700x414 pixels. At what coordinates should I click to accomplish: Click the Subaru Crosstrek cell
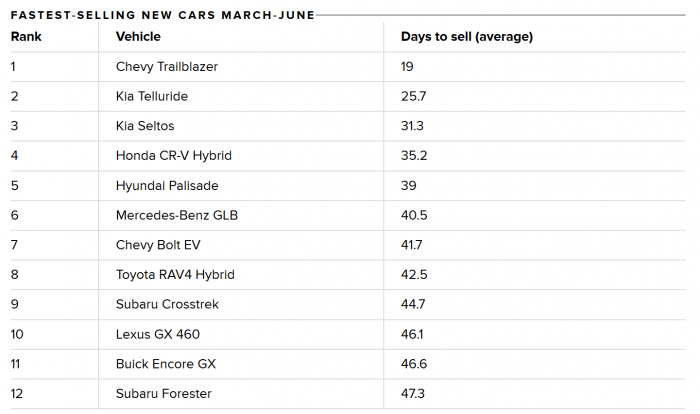pyautogui.click(x=167, y=304)
